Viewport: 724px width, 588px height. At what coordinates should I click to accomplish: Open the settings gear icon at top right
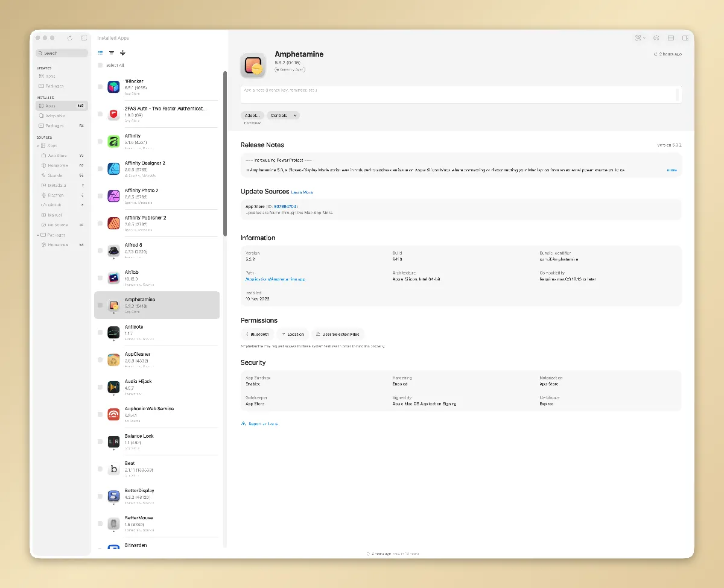tap(656, 38)
